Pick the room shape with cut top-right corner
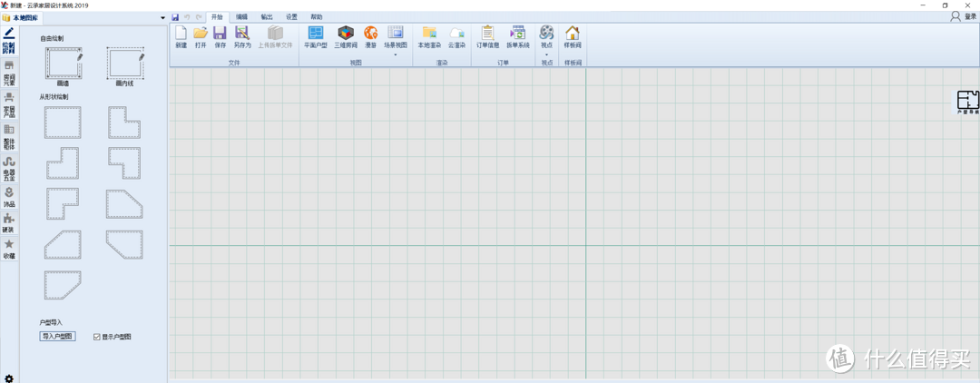The image size is (980, 383). [x=124, y=203]
